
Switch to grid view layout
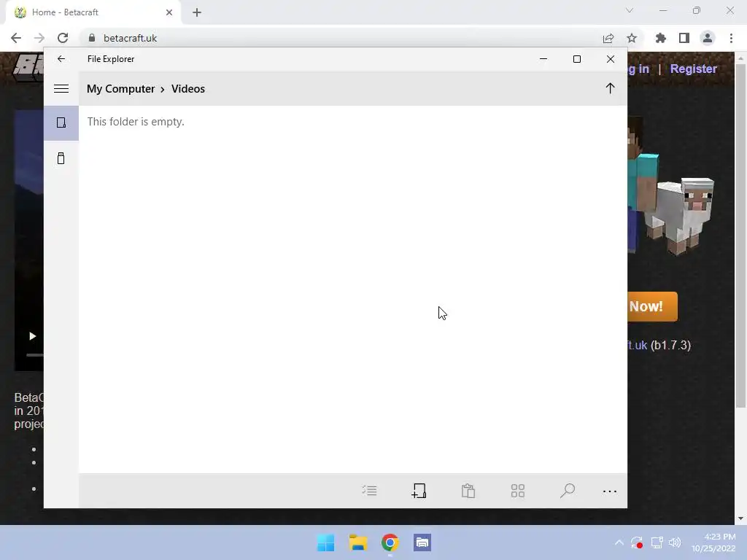coord(518,491)
